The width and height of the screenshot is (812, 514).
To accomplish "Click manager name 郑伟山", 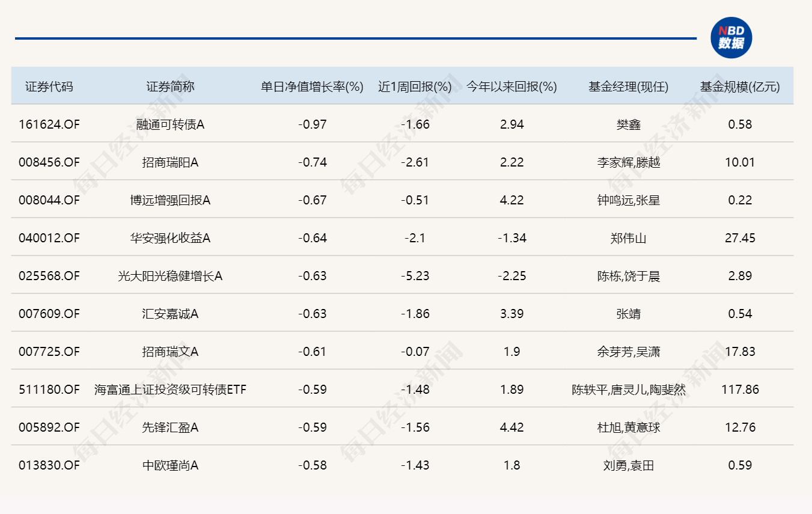I will [x=629, y=238].
